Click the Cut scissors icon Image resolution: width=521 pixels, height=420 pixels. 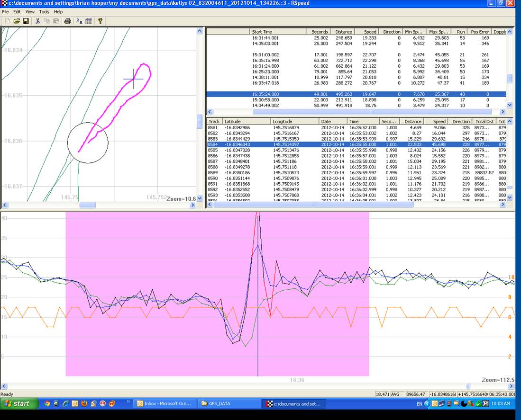(x=37, y=21)
